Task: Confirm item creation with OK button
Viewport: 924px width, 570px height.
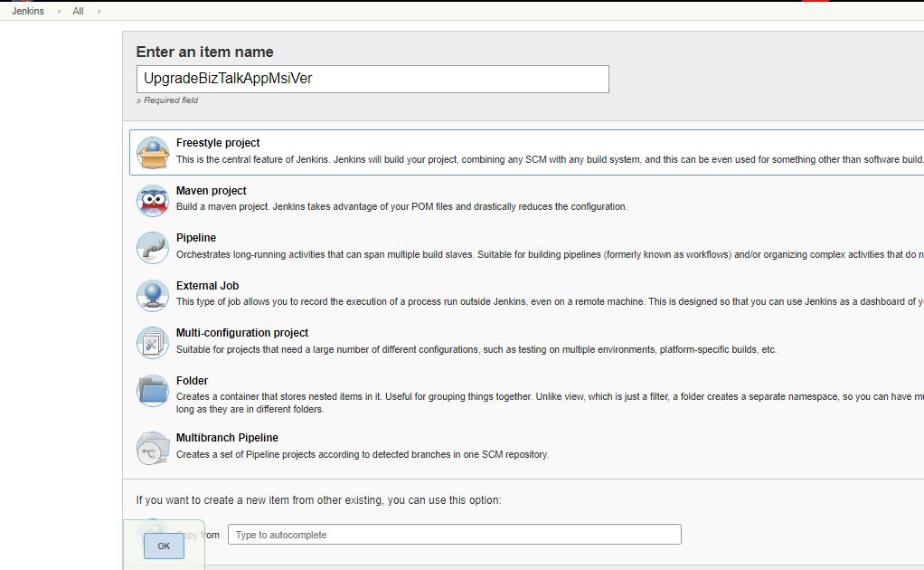Action: [164, 546]
